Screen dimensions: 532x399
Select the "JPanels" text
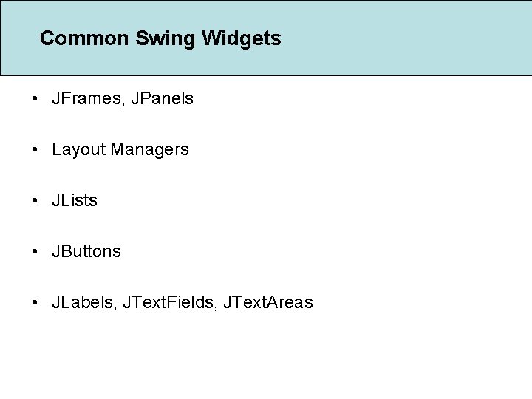click(161, 98)
